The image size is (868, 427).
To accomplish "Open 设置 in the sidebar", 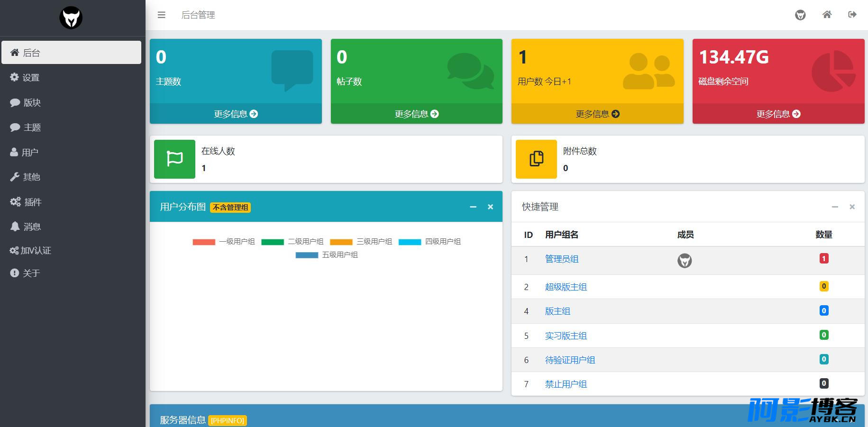I will point(71,77).
